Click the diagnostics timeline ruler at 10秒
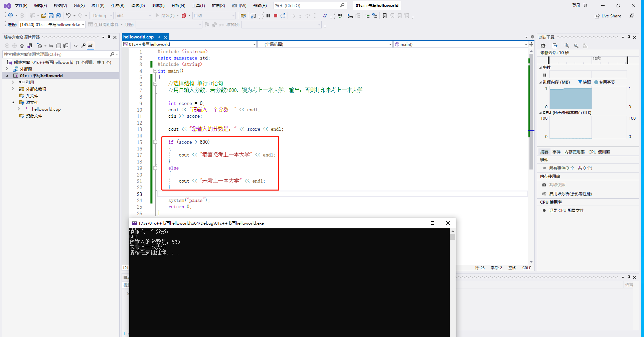 (x=597, y=59)
